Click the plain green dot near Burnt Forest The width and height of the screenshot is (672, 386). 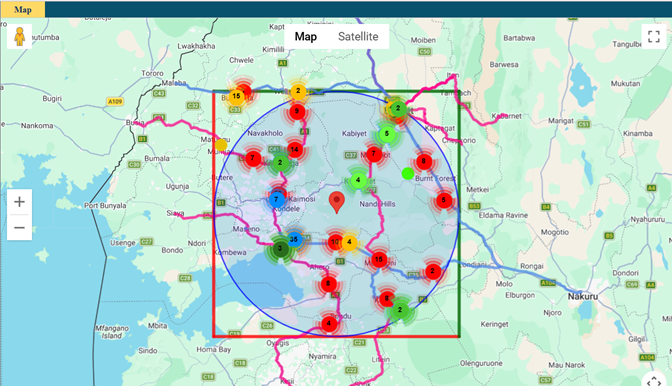[408, 174]
